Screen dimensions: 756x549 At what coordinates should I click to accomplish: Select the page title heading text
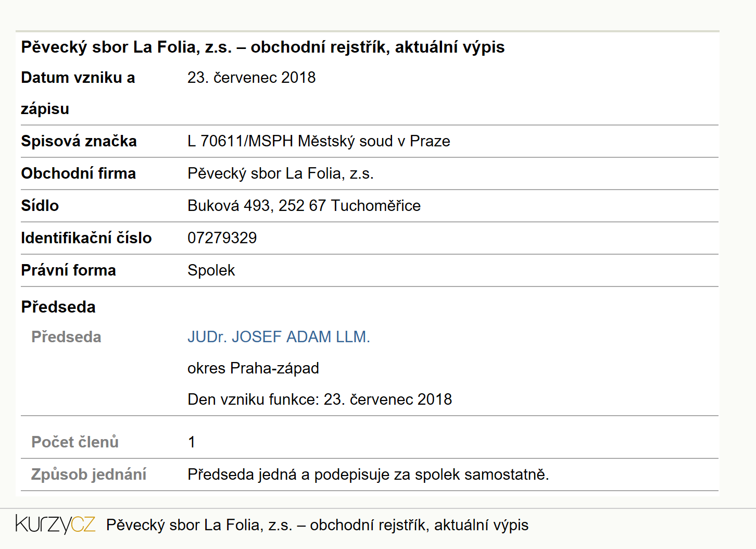[263, 47]
